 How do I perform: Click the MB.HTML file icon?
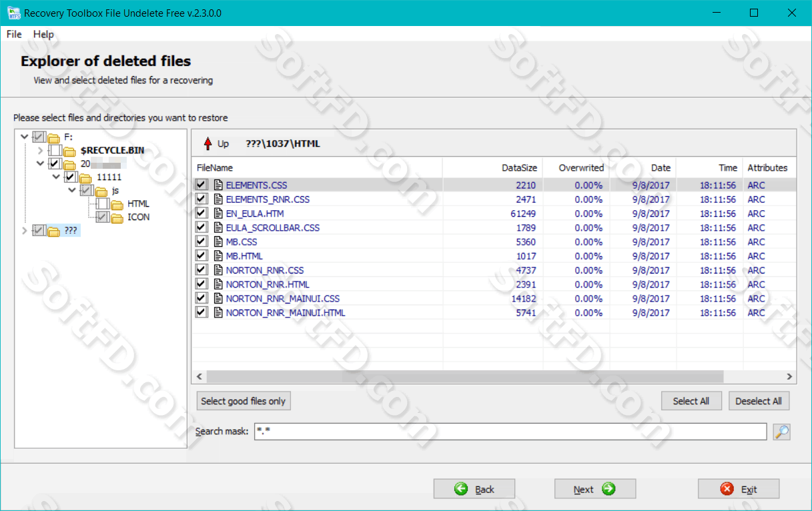click(x=218, y=255)
